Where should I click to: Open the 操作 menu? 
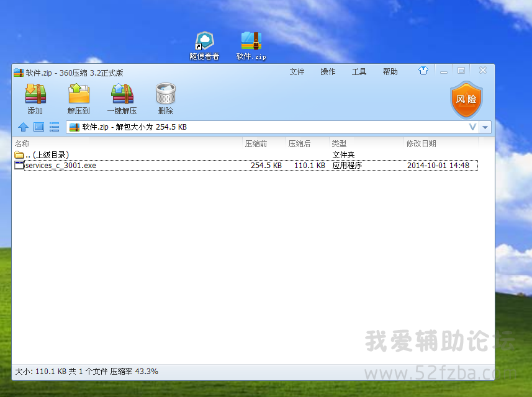328,72
